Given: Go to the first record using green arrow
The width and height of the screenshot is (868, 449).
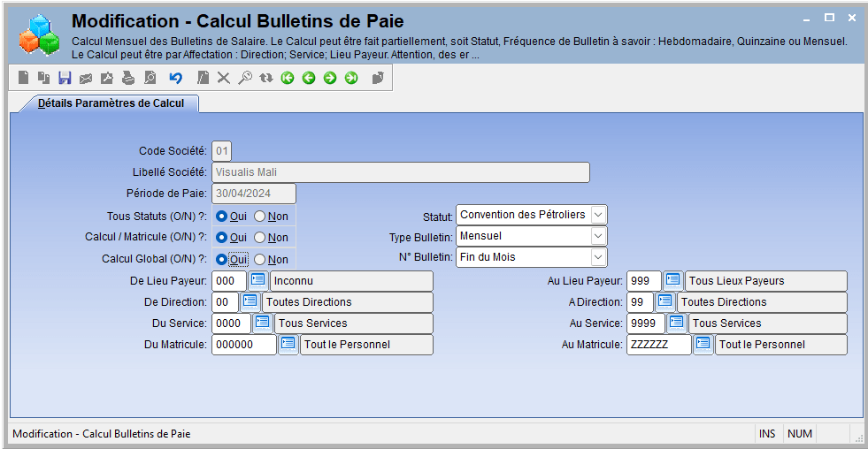Looking at the screenshot, I should point(287,78).
